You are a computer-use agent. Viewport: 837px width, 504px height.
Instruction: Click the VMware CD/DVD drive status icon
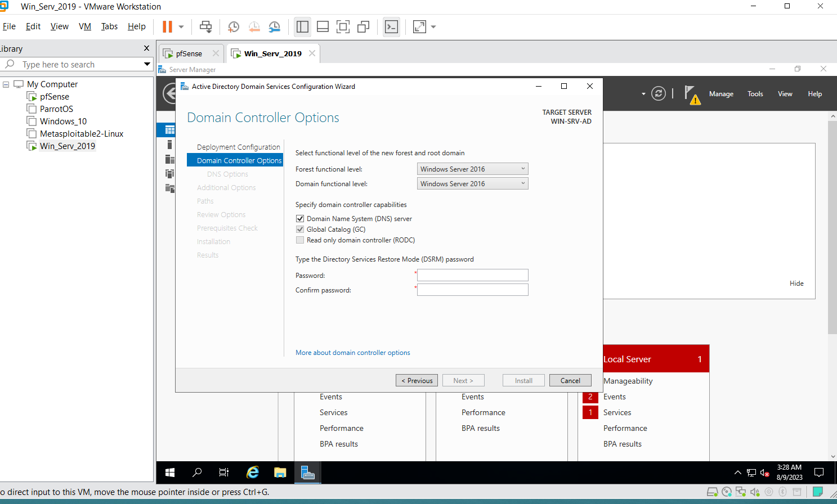point(727,492)
